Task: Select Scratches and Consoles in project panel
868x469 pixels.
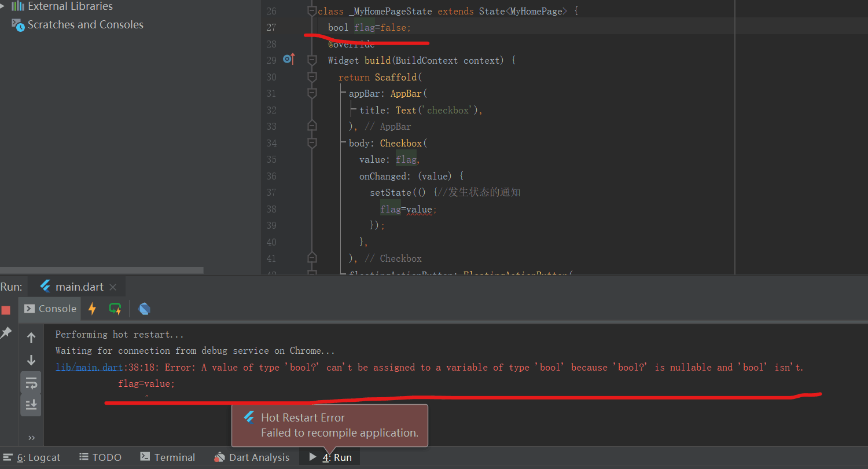Action: (x=84, y=24)
